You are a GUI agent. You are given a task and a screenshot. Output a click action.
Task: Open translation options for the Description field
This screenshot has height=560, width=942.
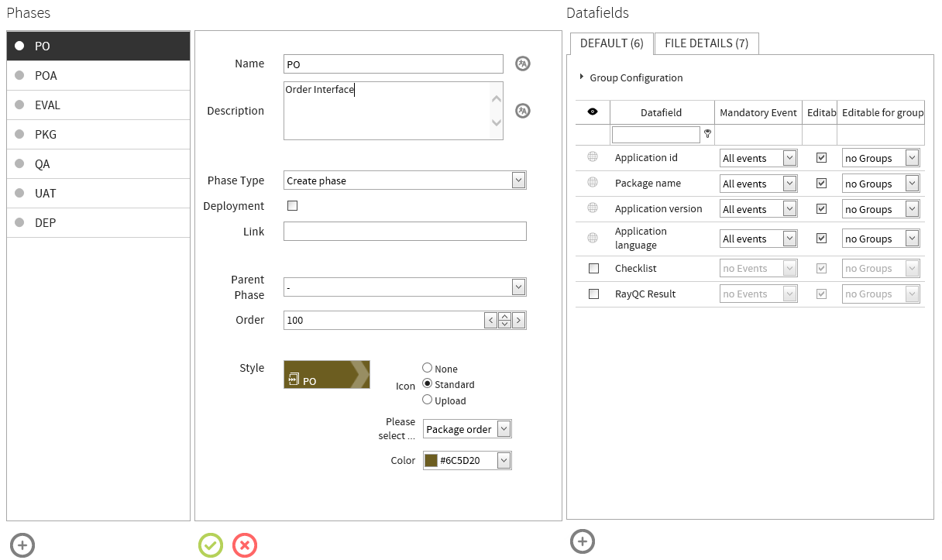(x=522, y=111)
